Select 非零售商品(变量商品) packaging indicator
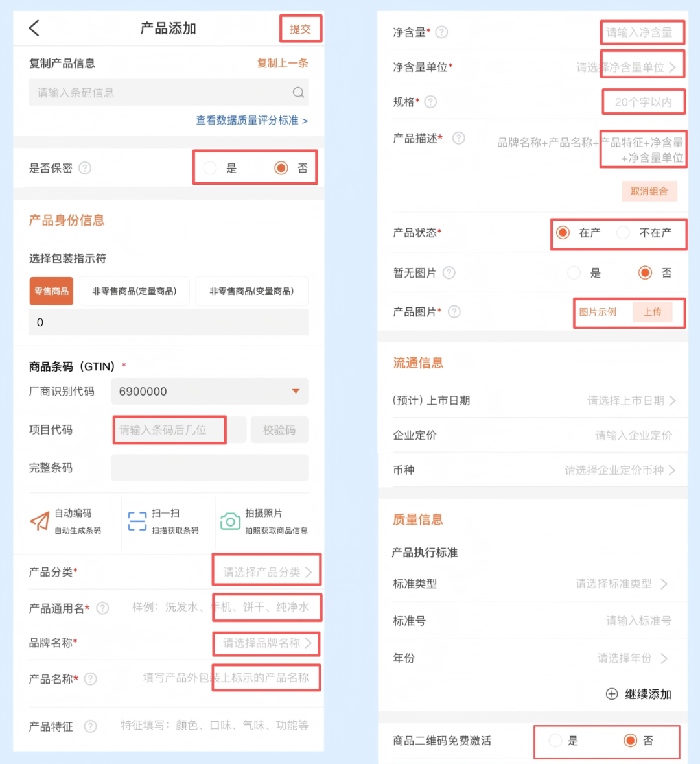 (x=251, y=291)
